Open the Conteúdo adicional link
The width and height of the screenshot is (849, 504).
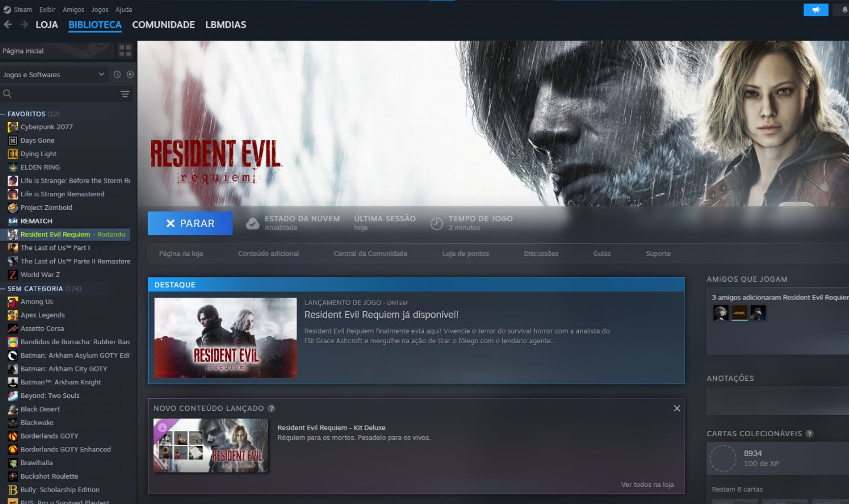(x=268, y=253)
